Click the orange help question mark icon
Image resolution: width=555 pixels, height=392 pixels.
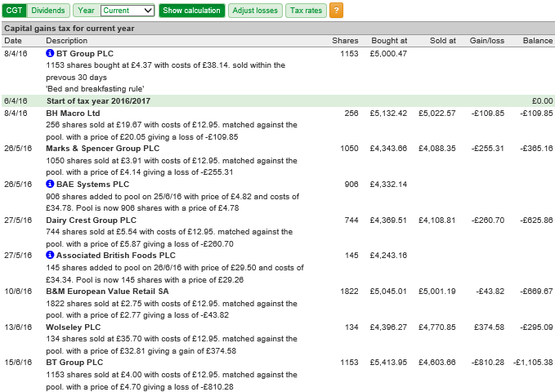click(336, 11)
